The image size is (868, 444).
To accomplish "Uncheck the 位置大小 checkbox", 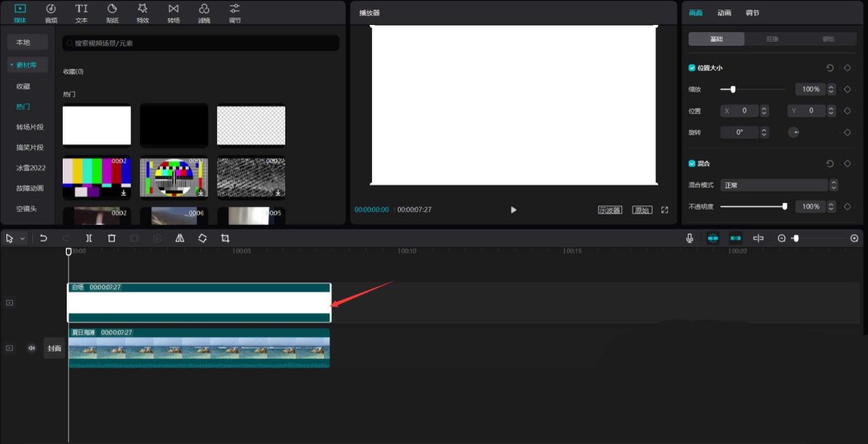I will tap(692, 68).
